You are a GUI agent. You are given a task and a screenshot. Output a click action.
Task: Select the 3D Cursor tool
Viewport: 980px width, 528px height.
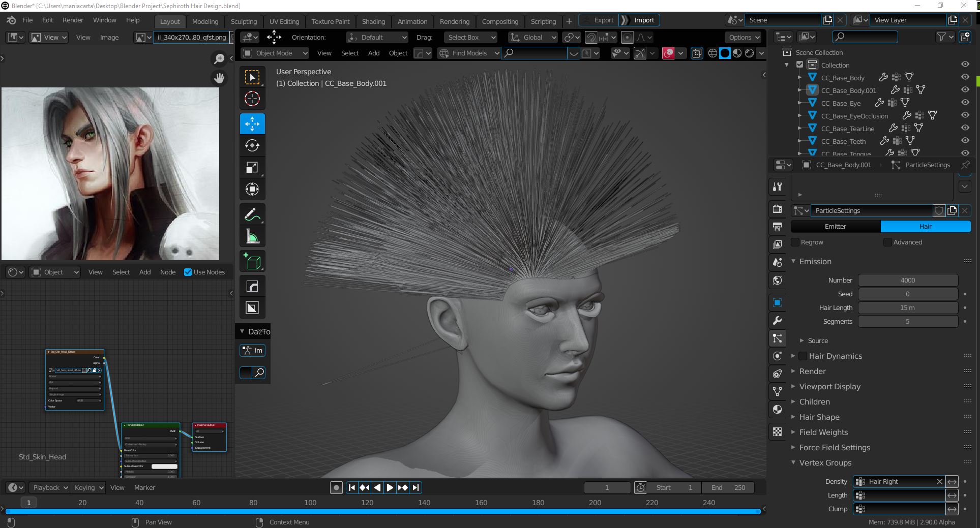pos(252,99)
